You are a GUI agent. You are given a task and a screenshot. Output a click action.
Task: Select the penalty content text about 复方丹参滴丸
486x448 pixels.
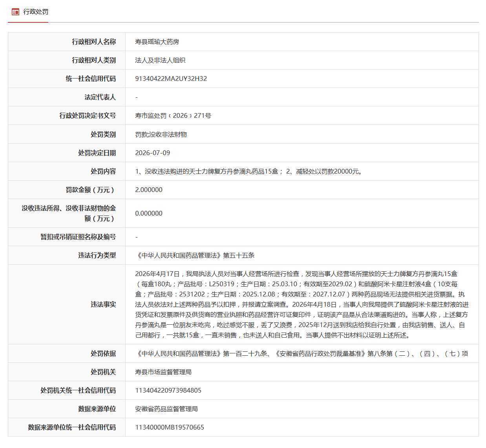tap(249, 171)
